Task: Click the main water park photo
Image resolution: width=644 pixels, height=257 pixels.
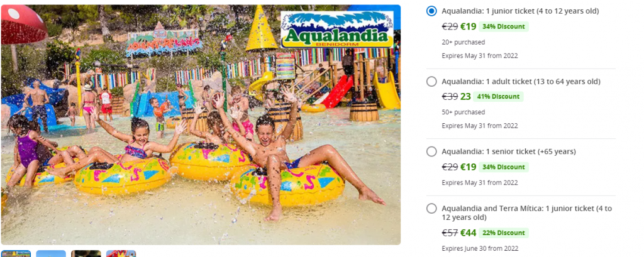Action: (x=201, y=125)
